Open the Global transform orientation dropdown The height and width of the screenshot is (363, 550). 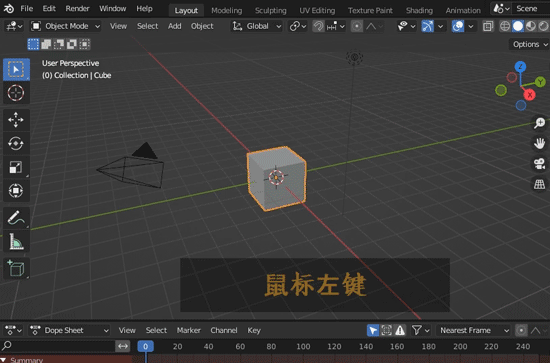pos(257,26)
